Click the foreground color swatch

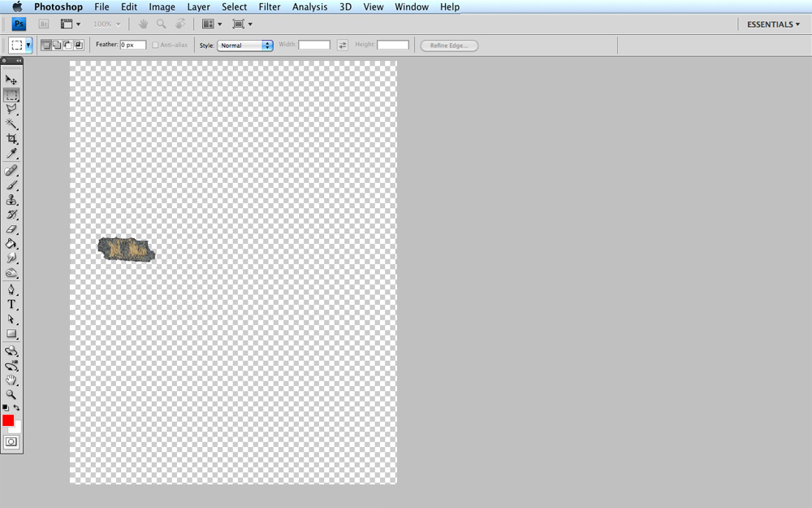8,420
